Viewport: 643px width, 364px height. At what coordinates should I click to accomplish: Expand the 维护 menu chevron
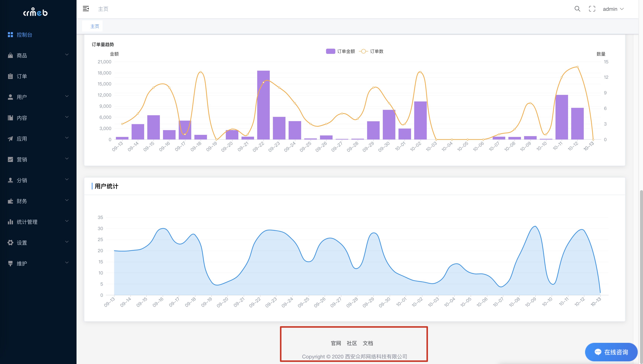pos(67,262)
